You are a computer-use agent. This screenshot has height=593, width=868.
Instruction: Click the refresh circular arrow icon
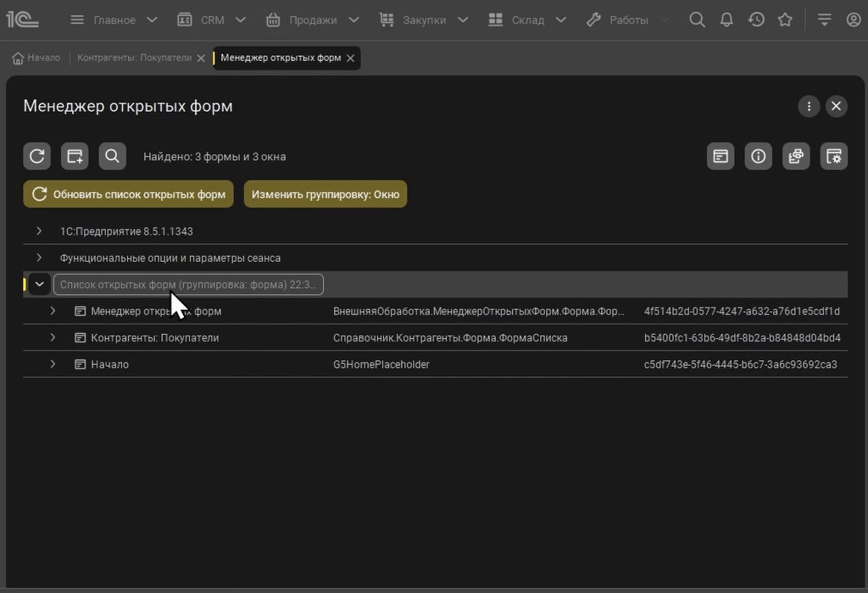[x=37, y=156]
